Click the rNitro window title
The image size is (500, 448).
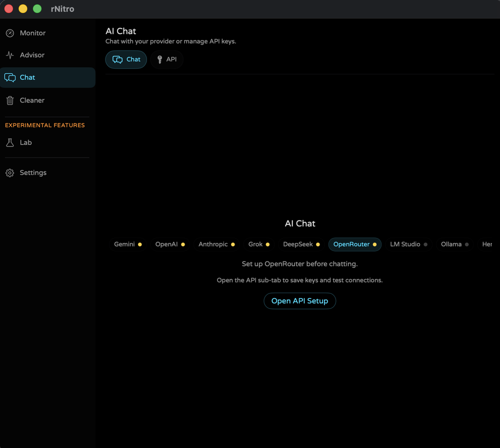tap(62, 9)
